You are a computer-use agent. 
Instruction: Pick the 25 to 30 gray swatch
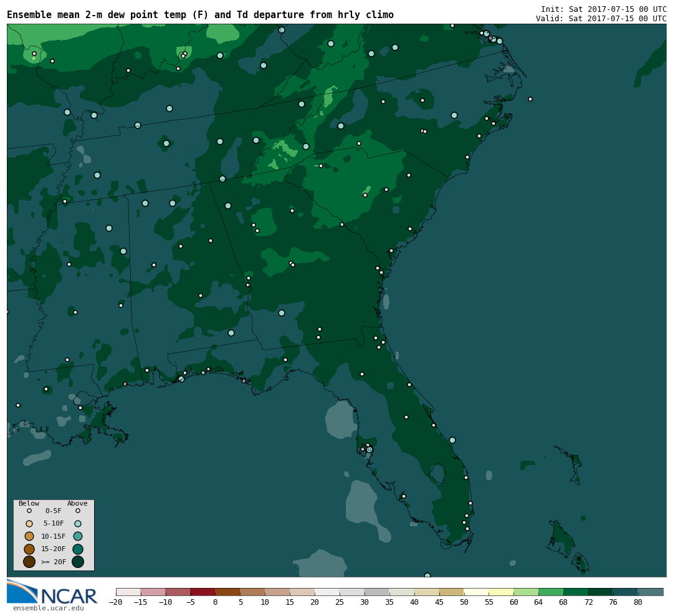[x=352, y=592]
